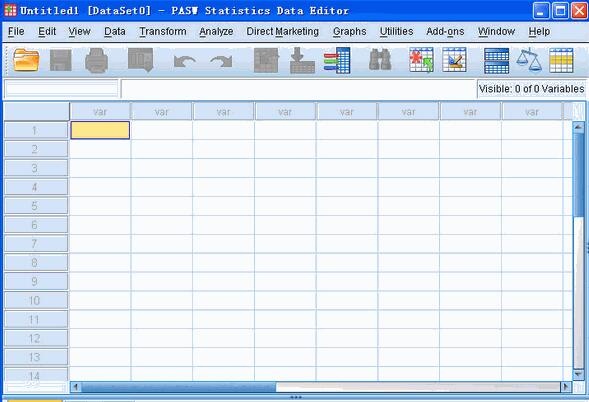589x402 pixels.
Task: Click the Split File icon
Action: click(x=496, y=60)
